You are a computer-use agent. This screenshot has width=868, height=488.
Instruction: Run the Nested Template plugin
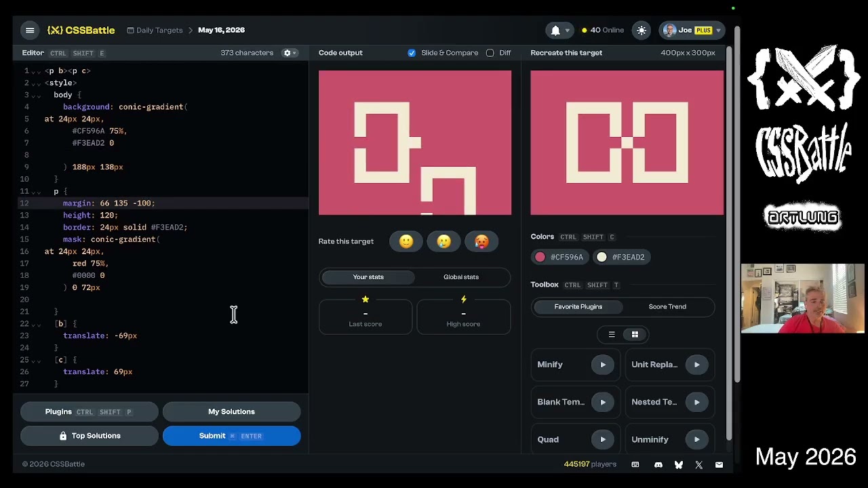pos(696,402)
